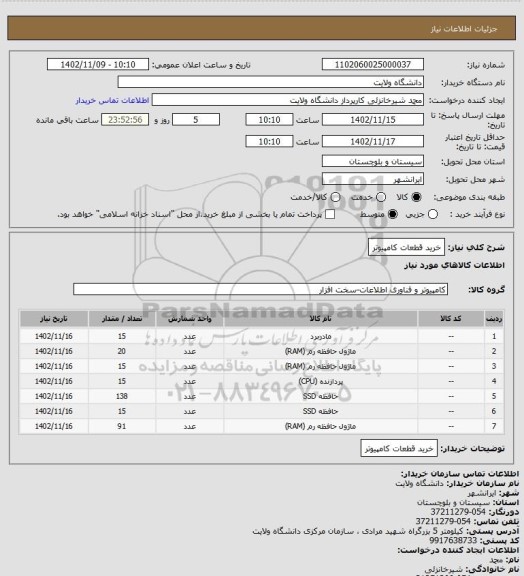
Task: Click the quantity 20 cell
Action: 122,352
